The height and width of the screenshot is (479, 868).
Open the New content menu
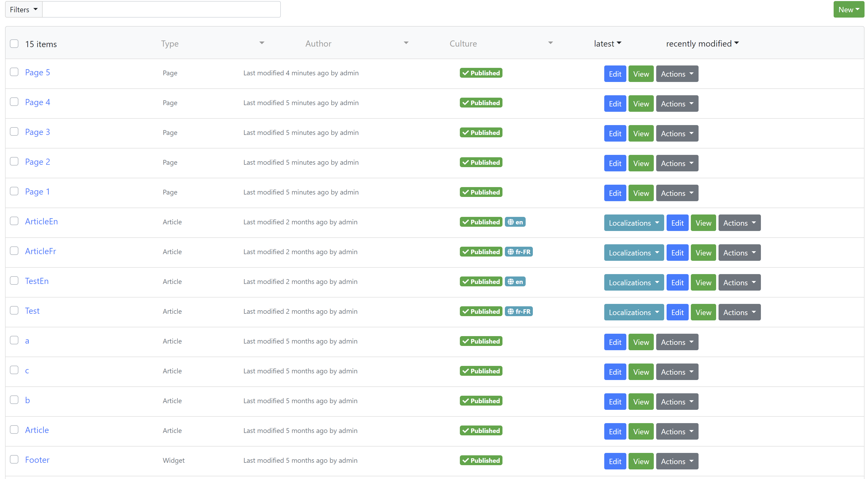tap(849, 9)
